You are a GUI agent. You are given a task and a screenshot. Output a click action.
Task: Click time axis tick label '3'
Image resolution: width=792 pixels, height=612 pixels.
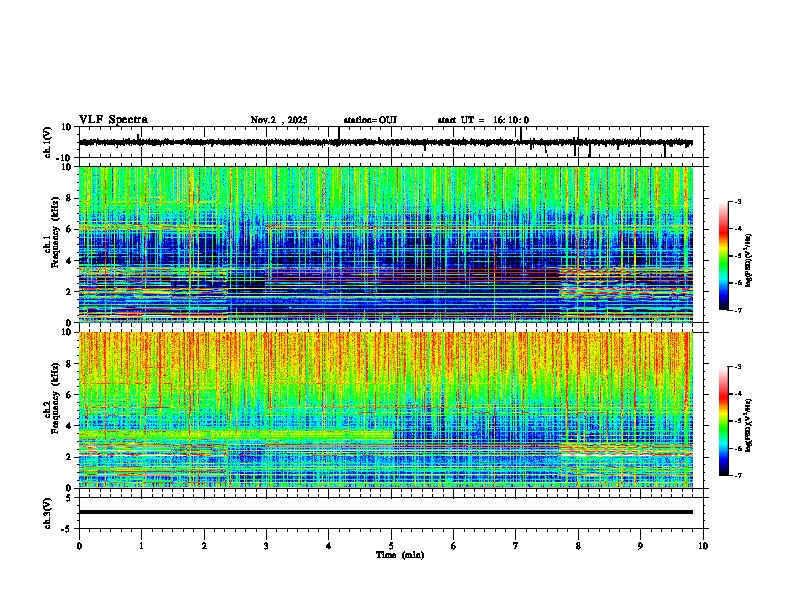point(266,546)
